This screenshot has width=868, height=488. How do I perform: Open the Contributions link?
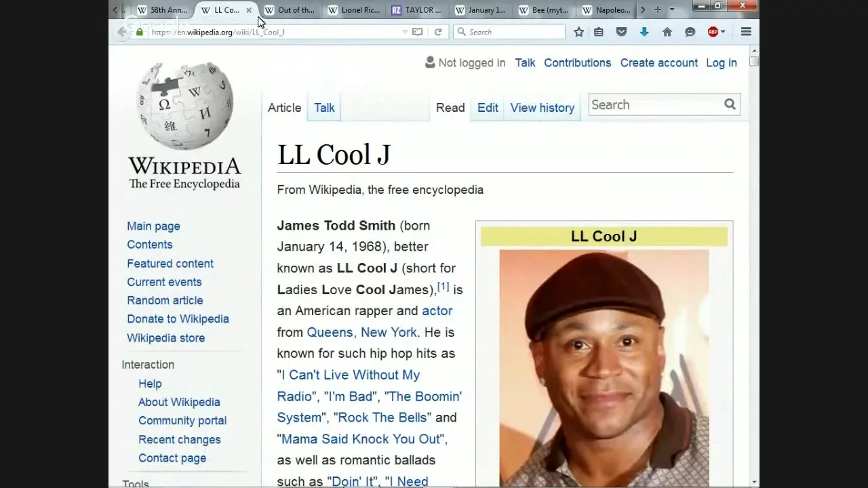(577, 62)
